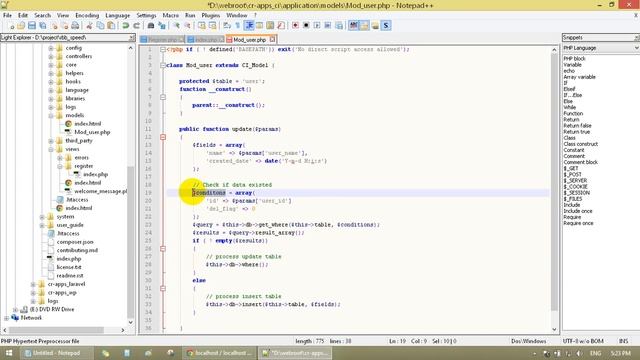The height and width of the screenshot is (360, 640).
Task: Click the Zoom In toolbar icon
Action: coord(176,26)
